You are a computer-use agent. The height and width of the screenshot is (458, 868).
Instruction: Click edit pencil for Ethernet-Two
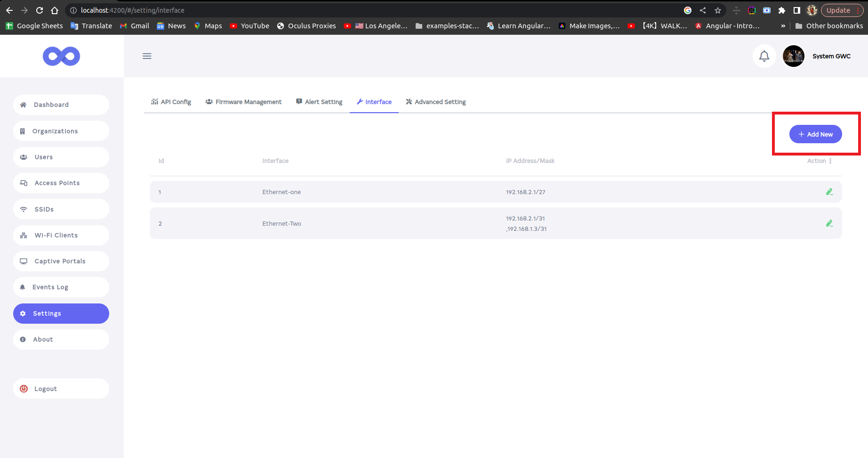(x=829, y=223)
